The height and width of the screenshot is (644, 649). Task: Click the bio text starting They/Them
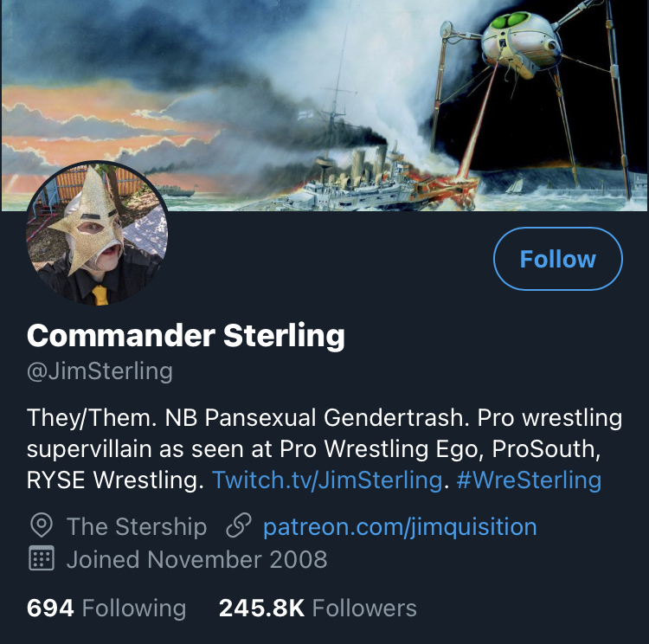[x=324, y=448]
